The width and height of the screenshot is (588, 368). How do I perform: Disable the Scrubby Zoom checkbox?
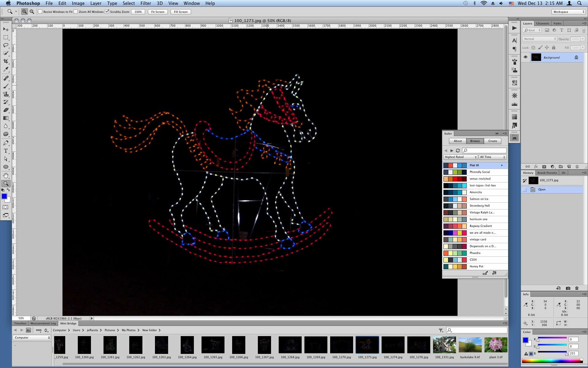click(x=107, y=12)
